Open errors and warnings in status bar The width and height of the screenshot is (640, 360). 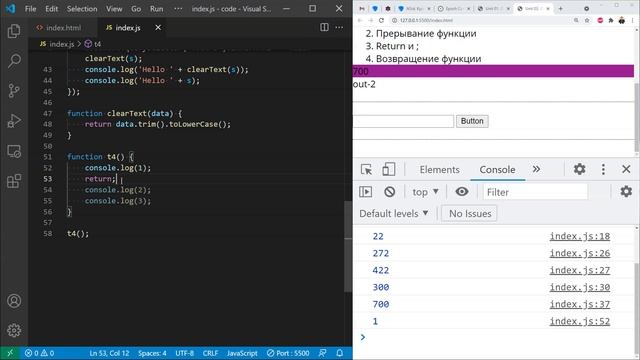click(x=39, y=353)
